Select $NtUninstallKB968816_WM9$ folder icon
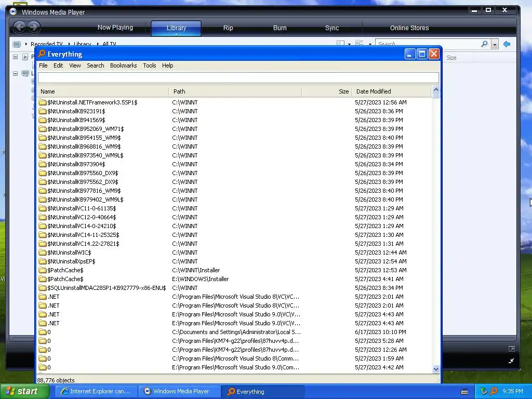This screenshot has width=532, height=399. 43,146
